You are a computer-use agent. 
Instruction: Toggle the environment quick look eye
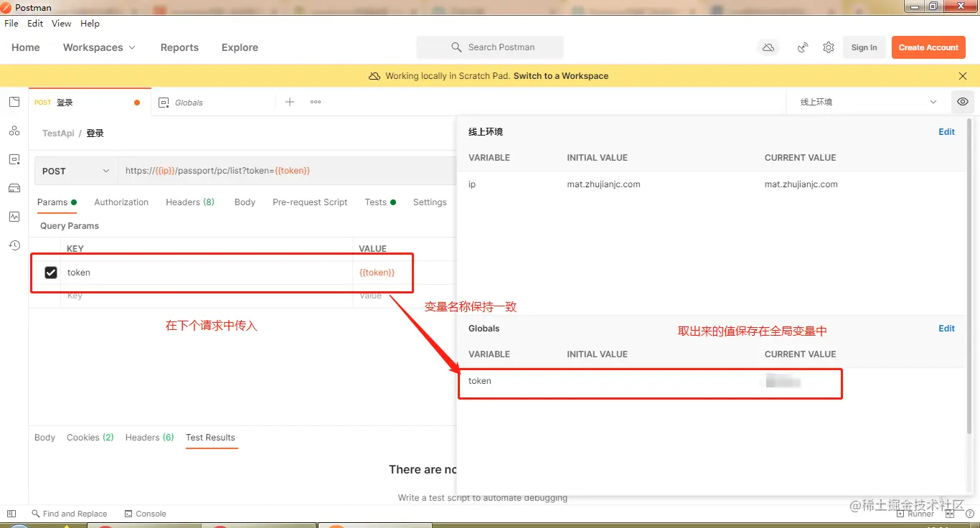963,102
